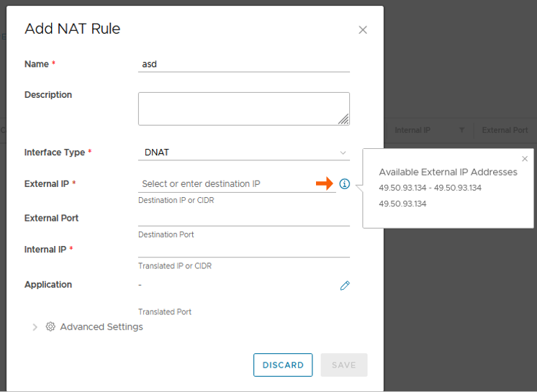The width and height of the screenshot is (537, 392).
Task: Close the Add NAT Rule dialog
Action: point(363,30)
